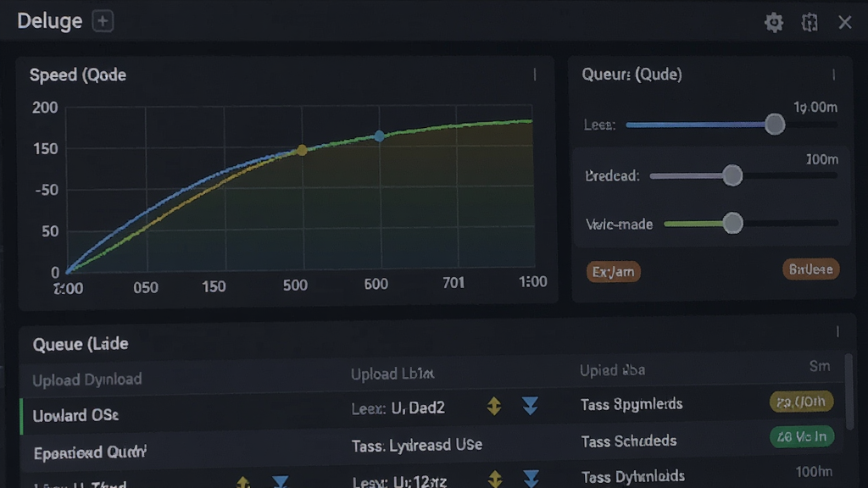Open the Queur panel options menu
This screenshot has height=488, width=868.
(834, 75)
